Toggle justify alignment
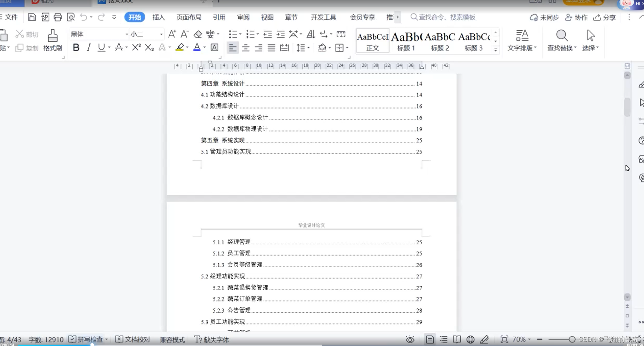 point(271,47)
